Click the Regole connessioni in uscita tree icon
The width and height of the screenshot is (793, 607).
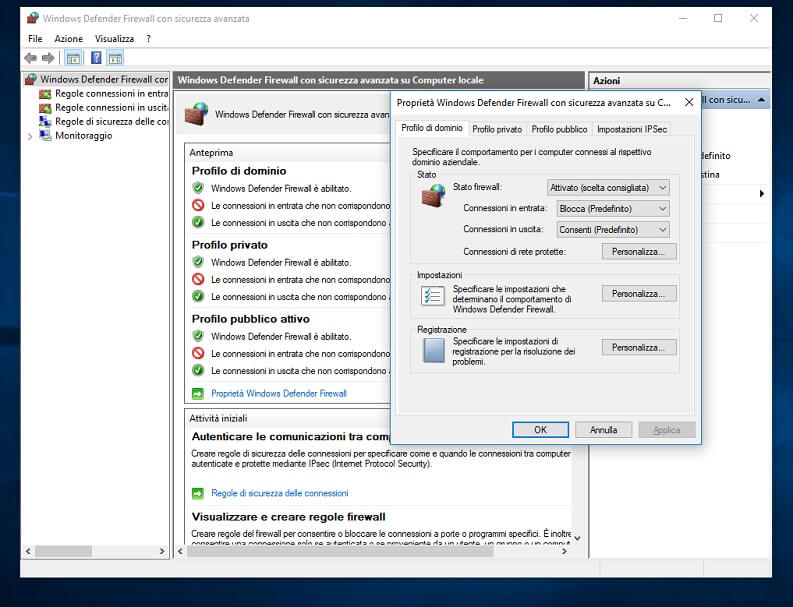(46, 108)
